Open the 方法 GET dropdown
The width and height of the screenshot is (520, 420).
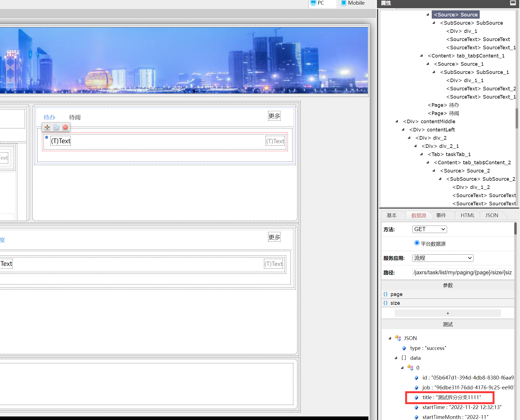click(x=429, y=229)
